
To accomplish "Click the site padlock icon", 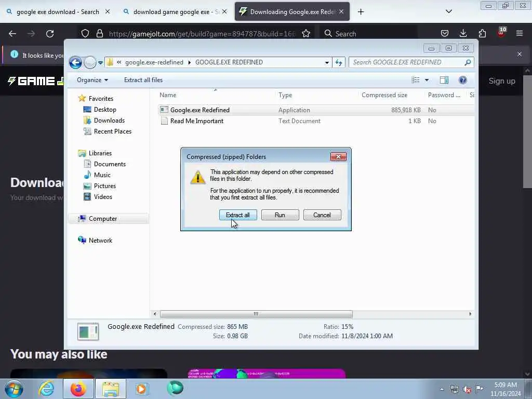I will (99, 34).
